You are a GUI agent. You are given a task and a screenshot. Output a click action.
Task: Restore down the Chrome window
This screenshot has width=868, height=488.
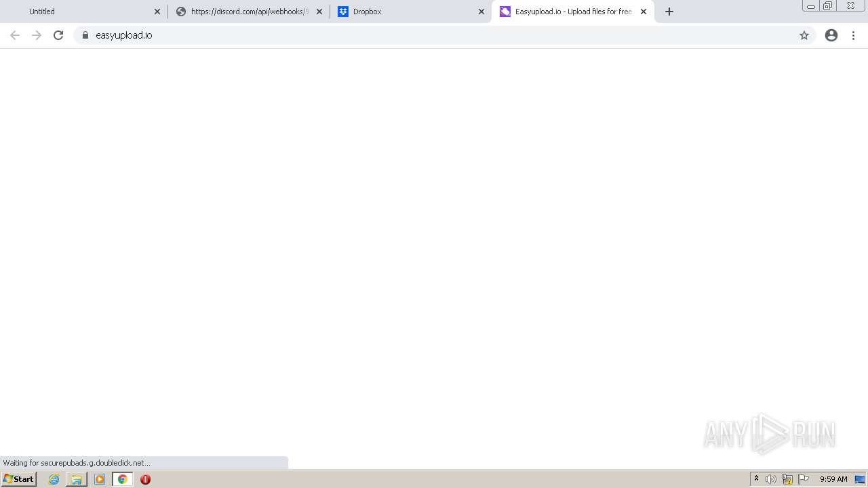click(x=827, y=6)
